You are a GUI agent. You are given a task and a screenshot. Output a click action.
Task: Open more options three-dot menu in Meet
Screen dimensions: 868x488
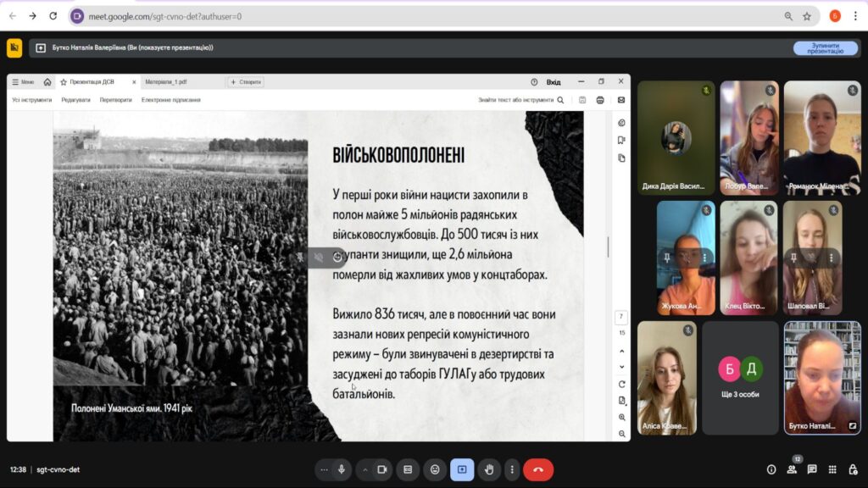(x=511, y=469)
